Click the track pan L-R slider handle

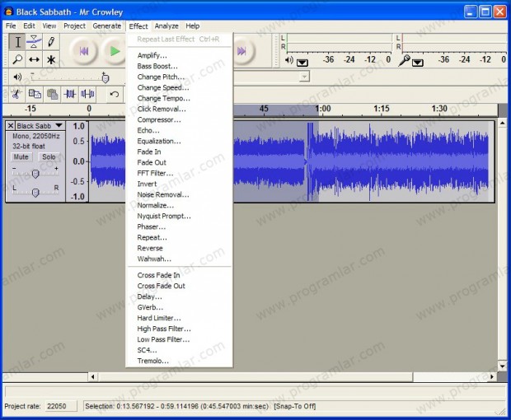[35, 193]
